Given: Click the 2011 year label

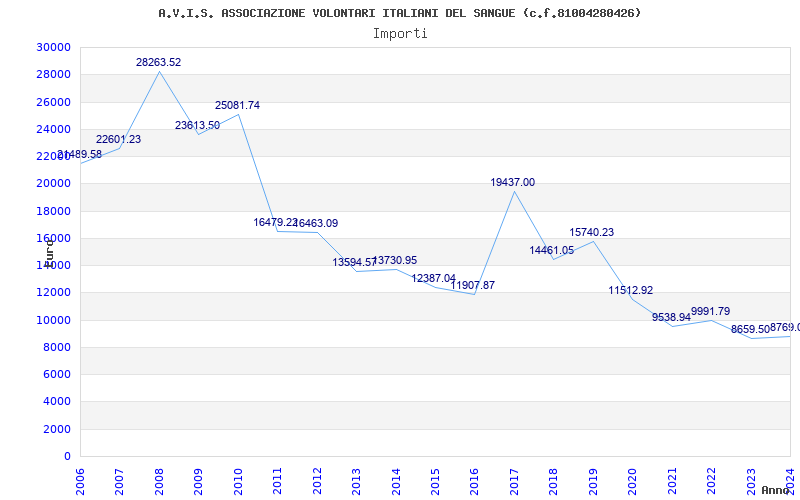Looking at the screenshot, I should tap(277, 481).
